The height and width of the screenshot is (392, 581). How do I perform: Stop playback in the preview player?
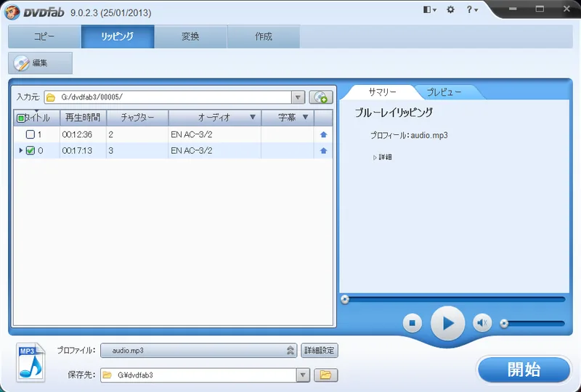coord(412,323)
